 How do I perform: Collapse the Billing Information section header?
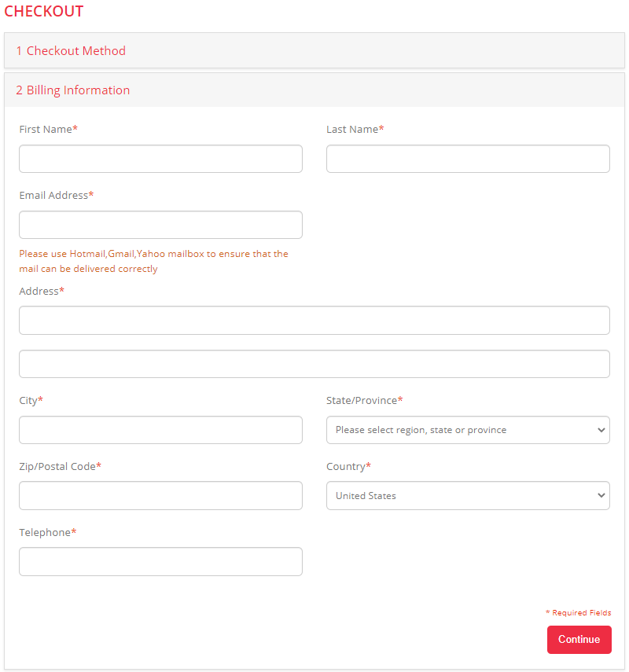pos(73,90)
